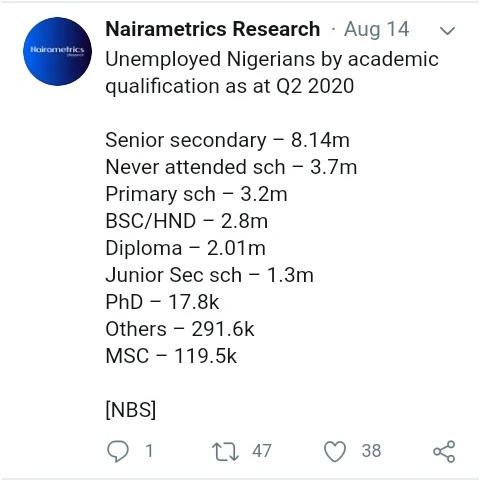The width and height of the screenshot is (480, 481).
Task: Click the Others – 291.6k line
Action: (x=180, y=329)
